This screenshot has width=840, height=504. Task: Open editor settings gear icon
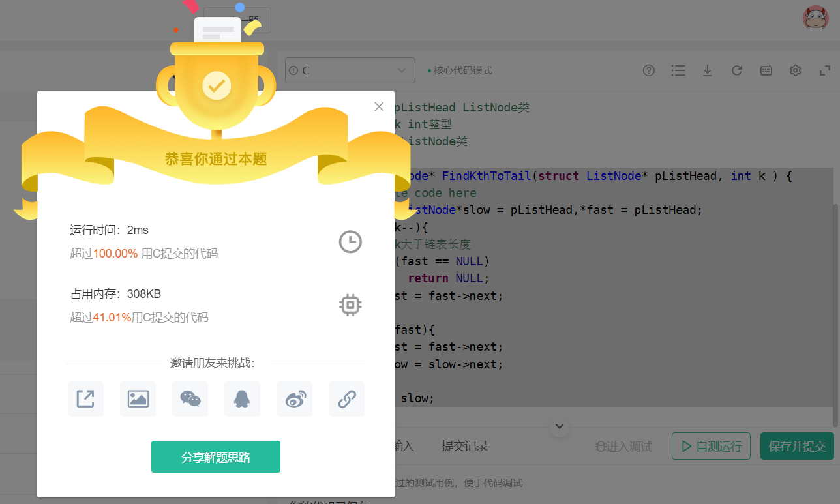click(x=795, y=70)
